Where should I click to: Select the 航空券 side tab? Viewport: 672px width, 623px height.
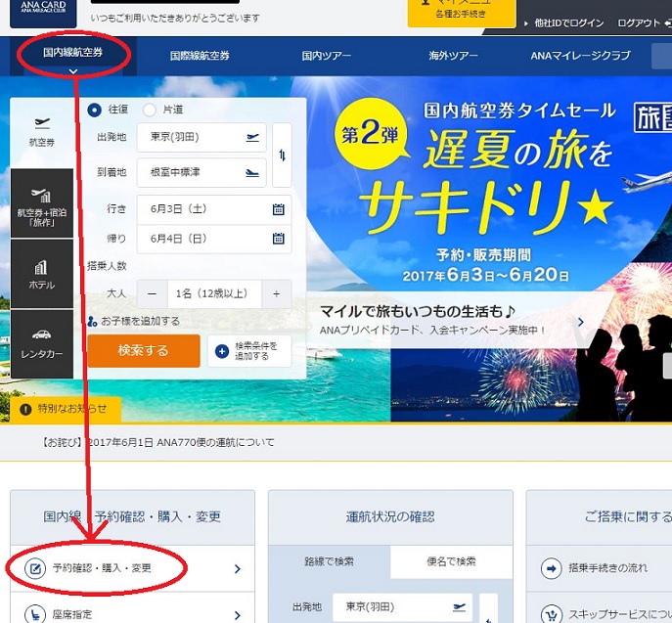42,132
